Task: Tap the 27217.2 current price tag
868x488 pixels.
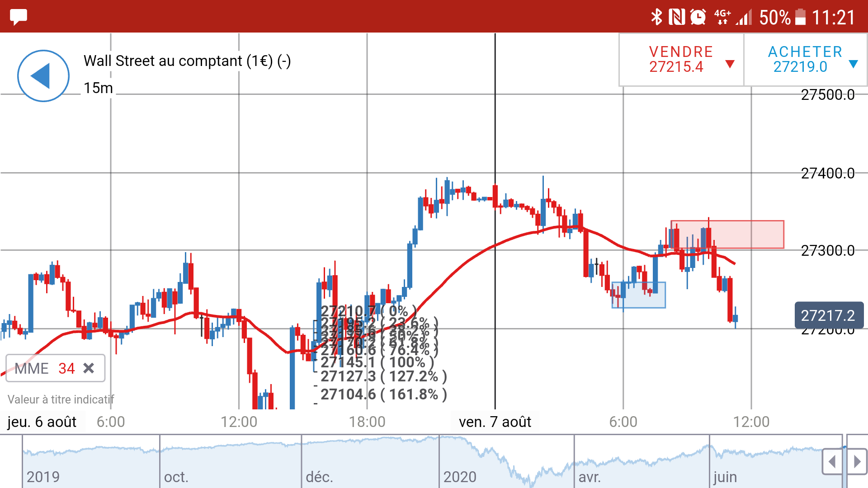Action: pos(828,315)
